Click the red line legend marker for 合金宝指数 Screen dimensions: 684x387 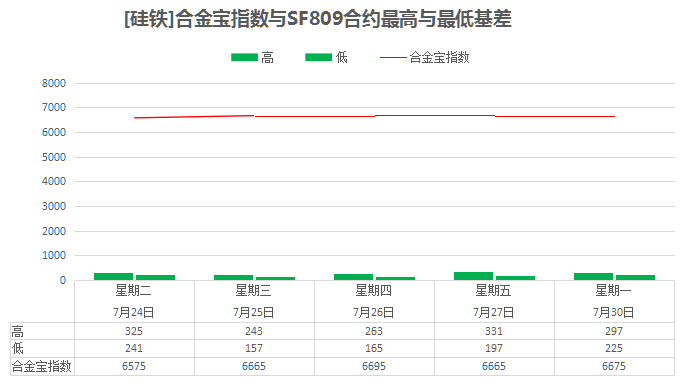click(x=393, y=57)
